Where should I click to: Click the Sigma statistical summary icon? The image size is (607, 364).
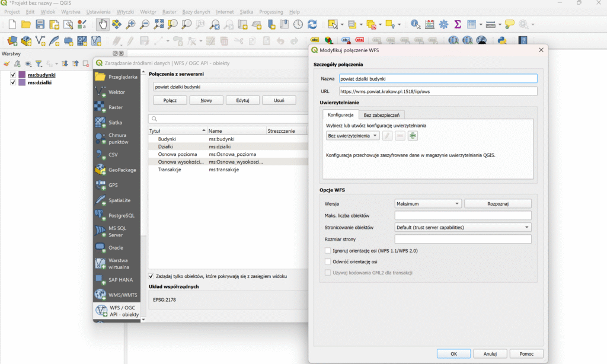[457, 24]
